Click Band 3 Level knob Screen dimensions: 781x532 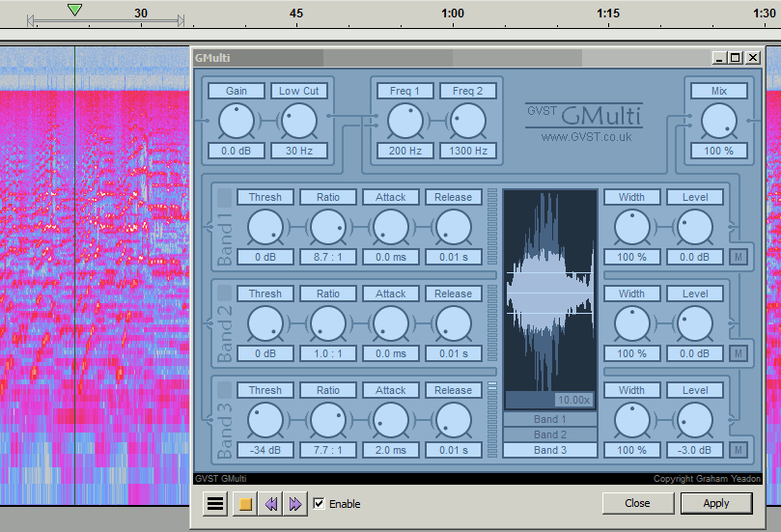click(x=695, y=420)
